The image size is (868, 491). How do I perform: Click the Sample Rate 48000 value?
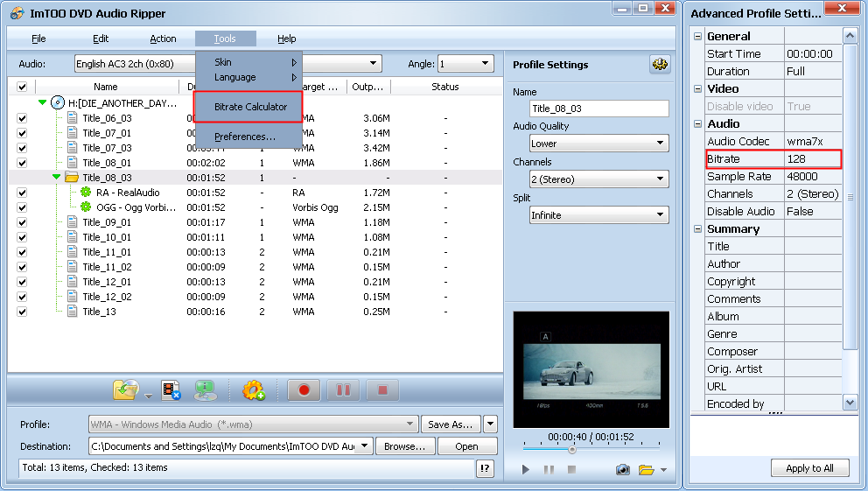[x=813, y=176]
